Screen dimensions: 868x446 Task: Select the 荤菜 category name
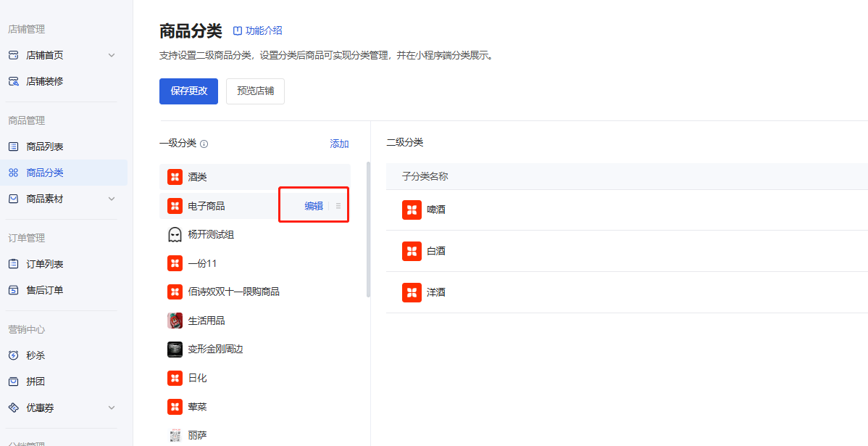[198, 407]
